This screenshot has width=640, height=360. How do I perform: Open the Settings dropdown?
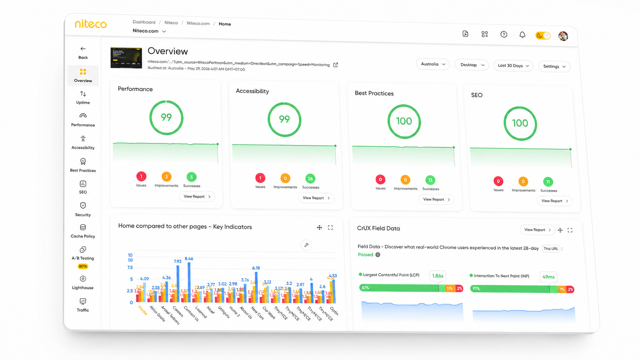coord(554,67)
